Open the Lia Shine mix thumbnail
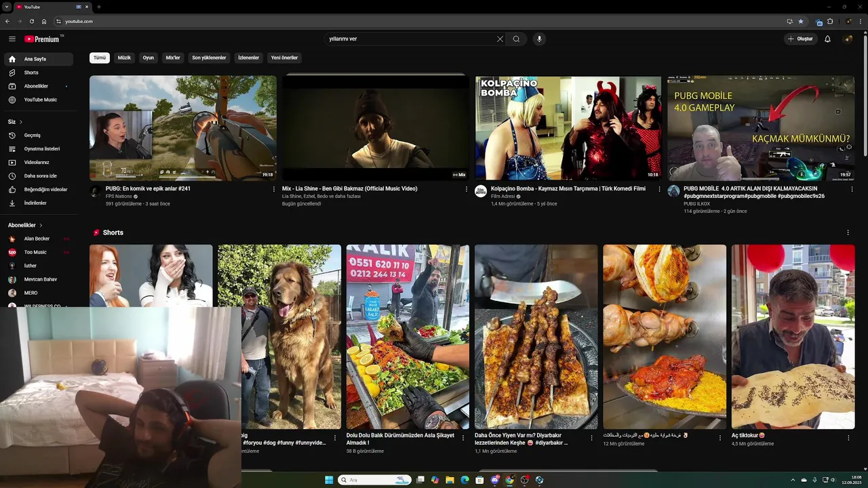The image size is (868, 488). (x=376, y=128)
